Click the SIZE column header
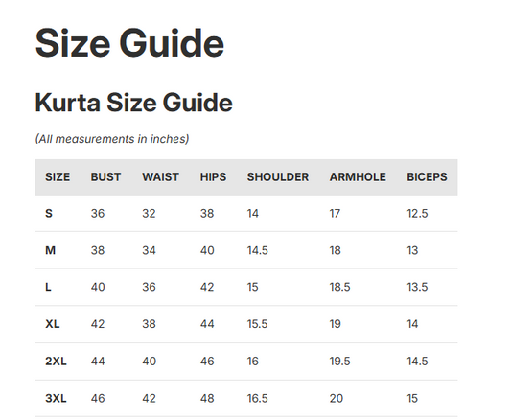This screenshot has width=511, height=420. (x=58, y=177)
